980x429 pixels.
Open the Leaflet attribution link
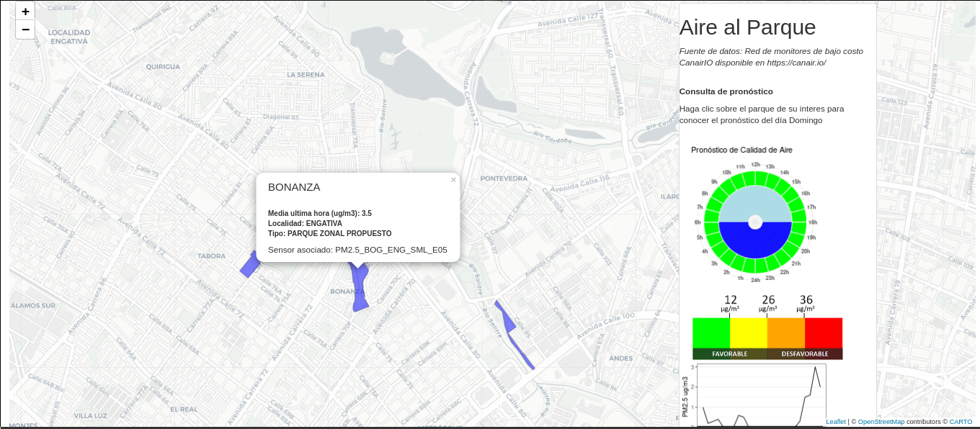(x=836, y=422)
